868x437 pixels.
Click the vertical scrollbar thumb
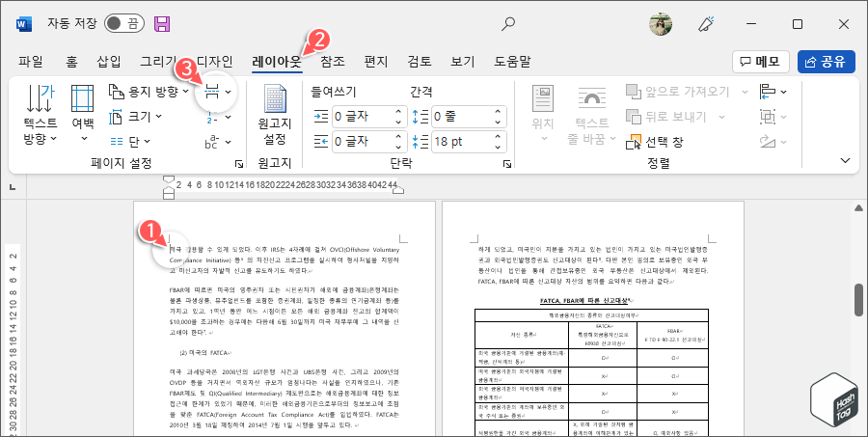pyautogui.click(x=858, y=300)
